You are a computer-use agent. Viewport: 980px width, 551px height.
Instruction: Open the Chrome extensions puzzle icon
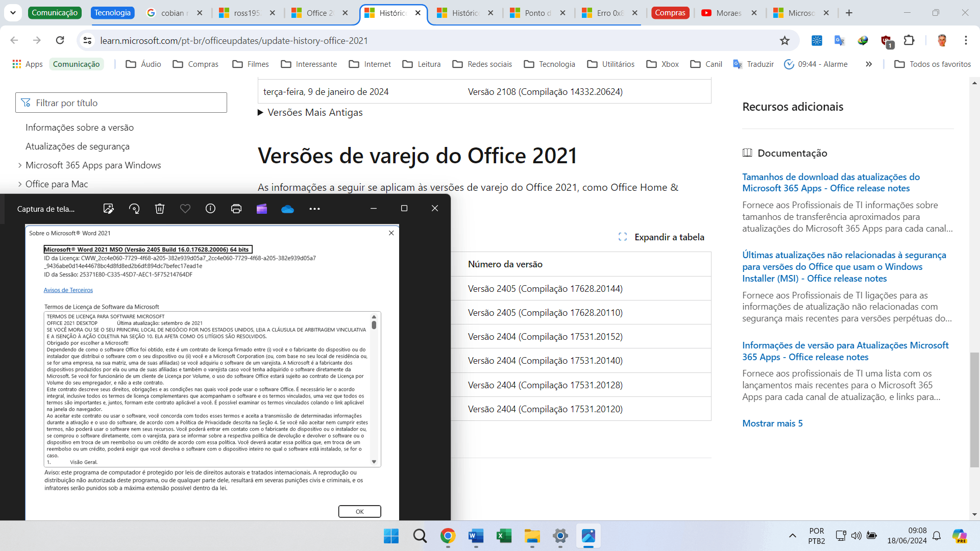pyautogui.click(x=909, y=40)
